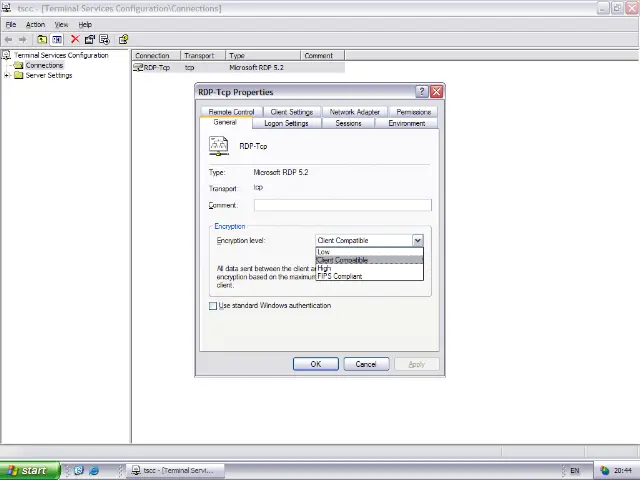
Task: Select Low encryption level option
Action: pos(324,252)
